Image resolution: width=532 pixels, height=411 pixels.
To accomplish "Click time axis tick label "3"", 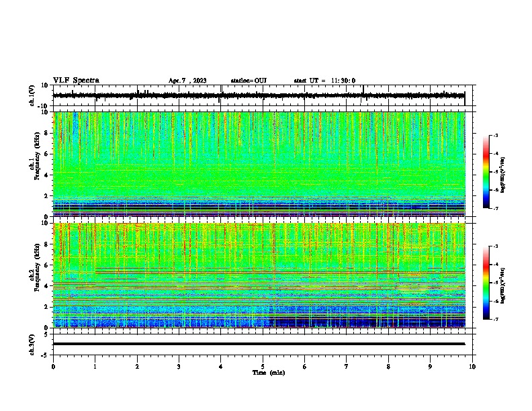I will pos(179,367).
